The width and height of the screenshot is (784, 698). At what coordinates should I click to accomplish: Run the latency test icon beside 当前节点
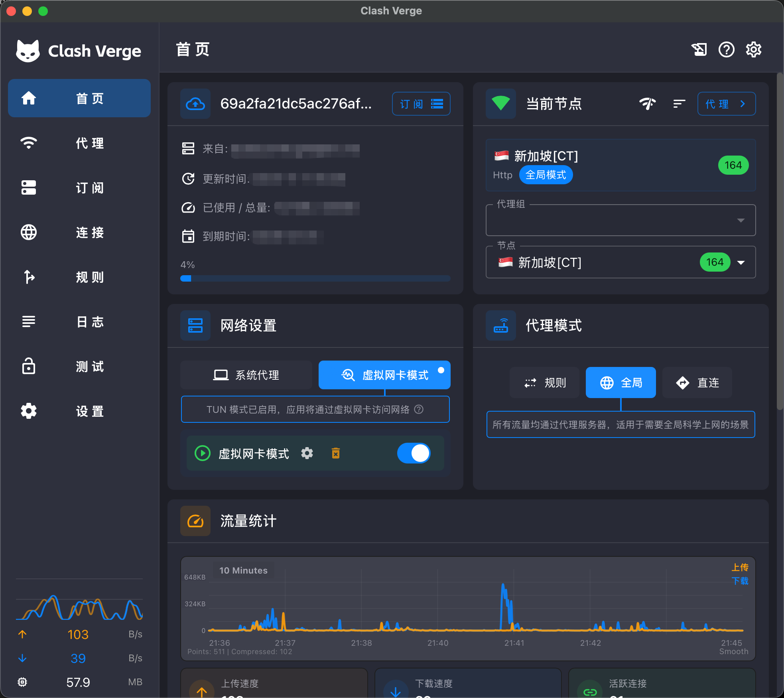[647, 104]
